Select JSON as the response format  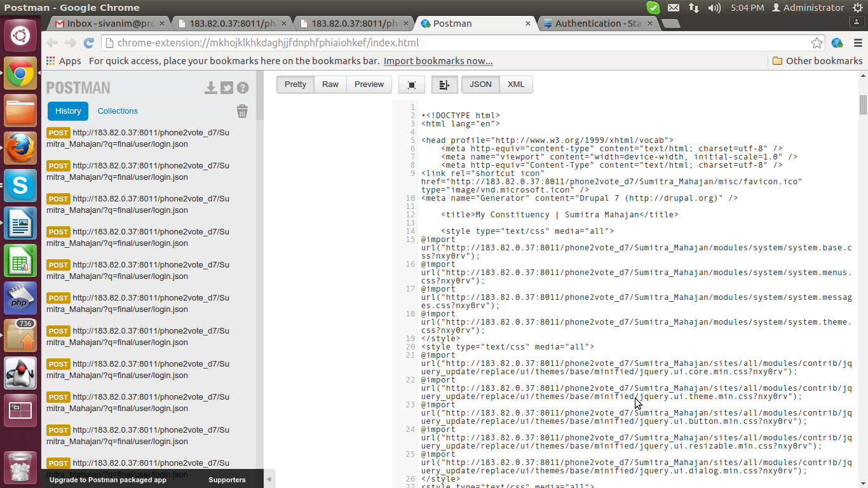(480, 84)
